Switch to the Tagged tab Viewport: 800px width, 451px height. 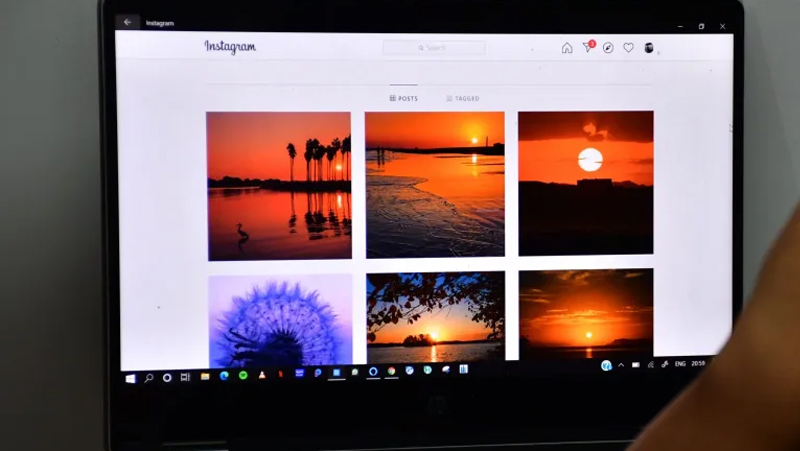[463, 98]
